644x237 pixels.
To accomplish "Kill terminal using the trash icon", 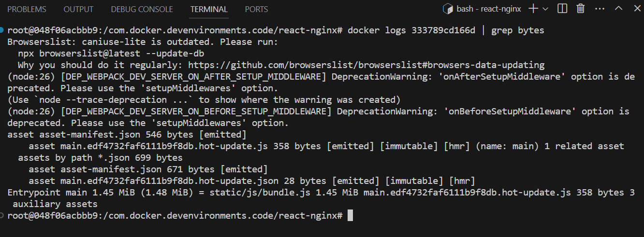I will (581, 9).
